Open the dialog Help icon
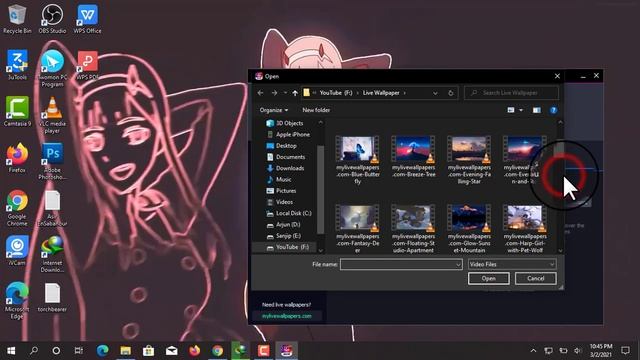 point(553,110)
